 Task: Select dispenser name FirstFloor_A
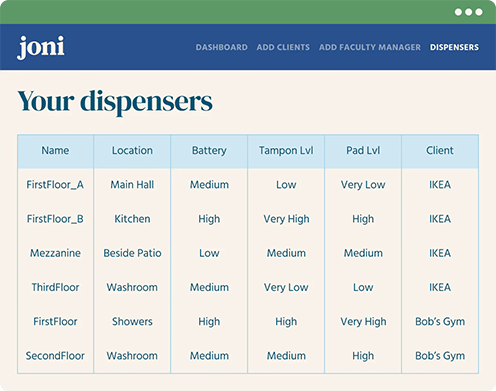point(55,185)
